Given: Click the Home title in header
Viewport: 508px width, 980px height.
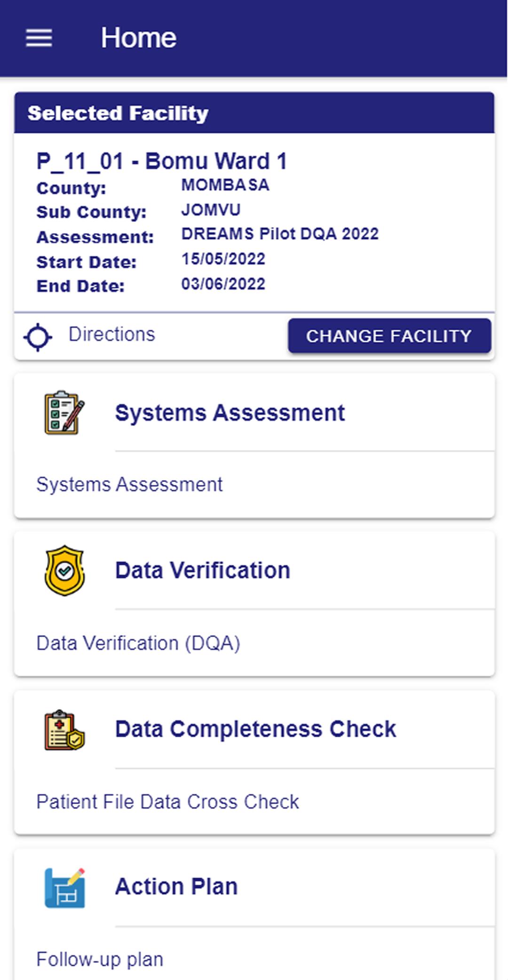Looking at the screenshot, I should pyautogui.click(x=139, y=38).
